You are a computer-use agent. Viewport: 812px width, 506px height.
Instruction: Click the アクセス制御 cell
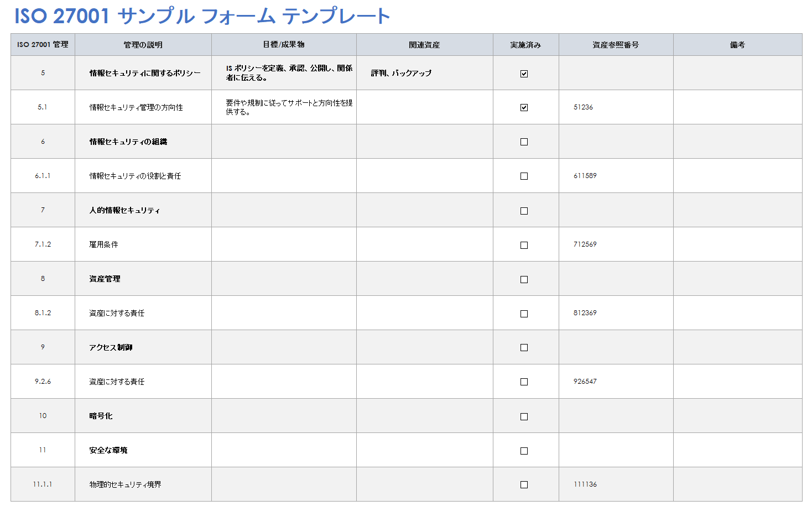pyautogui.click(x=143, y=347)
